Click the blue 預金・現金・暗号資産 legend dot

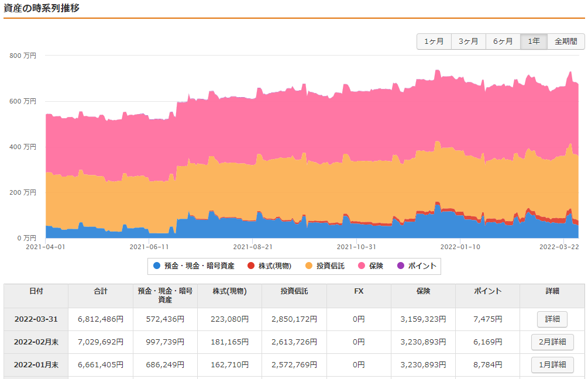[x=157, y=266]
